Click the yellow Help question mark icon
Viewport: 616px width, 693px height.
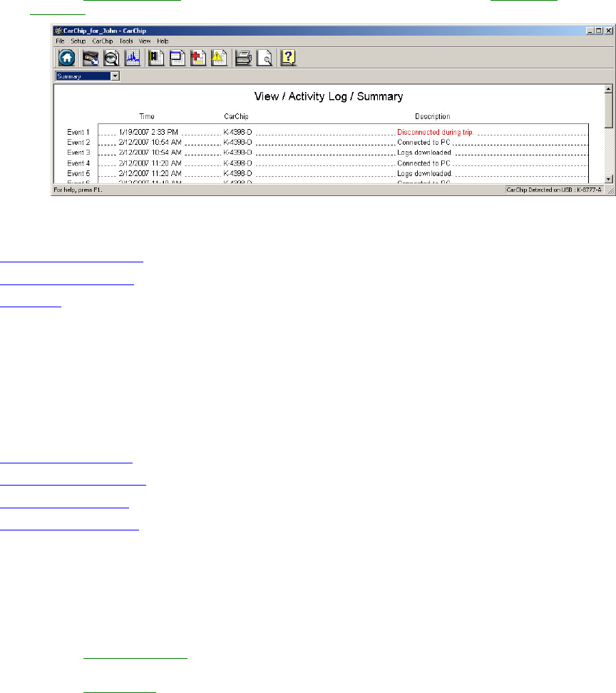pos(288,58)
